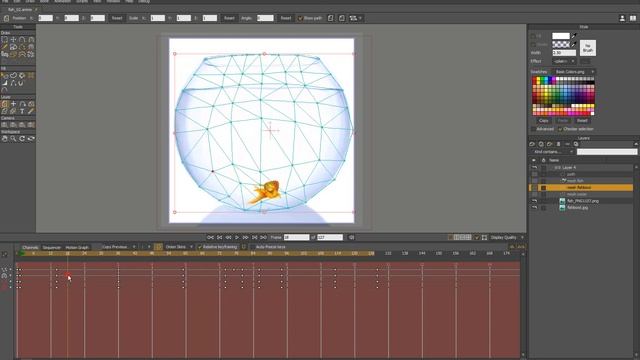Open the Copy Previous dropdown in timeline

(x=118, y=247)
